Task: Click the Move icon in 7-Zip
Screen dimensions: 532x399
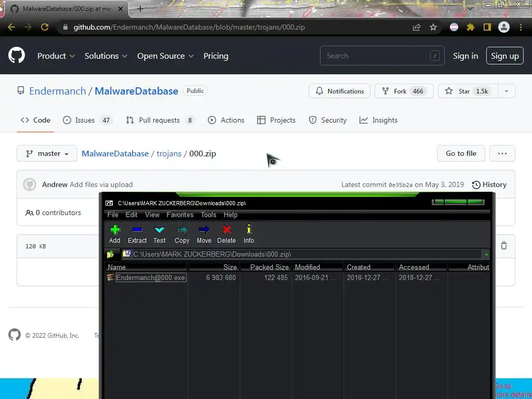Action: 204,230
